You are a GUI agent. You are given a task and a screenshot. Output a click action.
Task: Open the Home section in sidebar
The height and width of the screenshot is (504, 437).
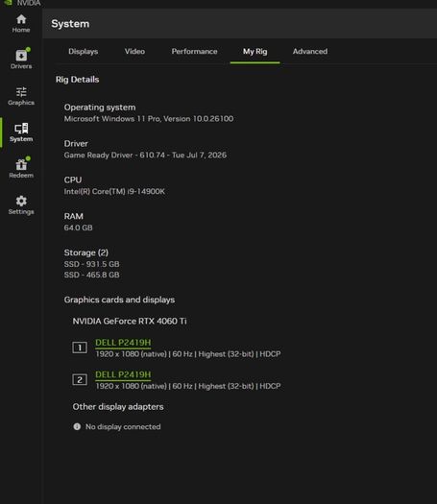pos(21,23)
